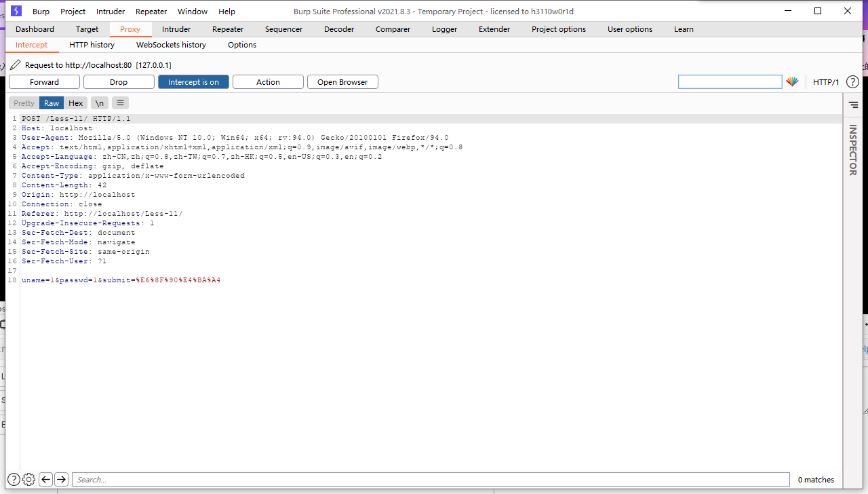Click the Referer header line

click(x=102, y=214)
